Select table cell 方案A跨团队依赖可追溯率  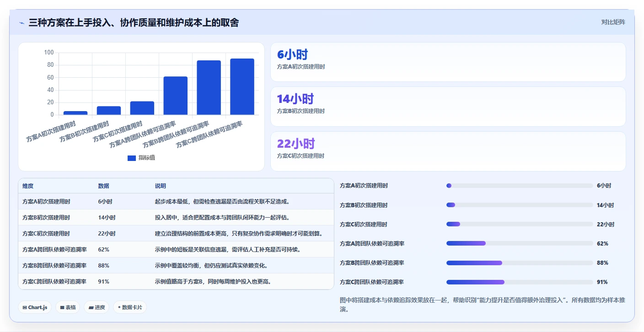tap(55, 250)
